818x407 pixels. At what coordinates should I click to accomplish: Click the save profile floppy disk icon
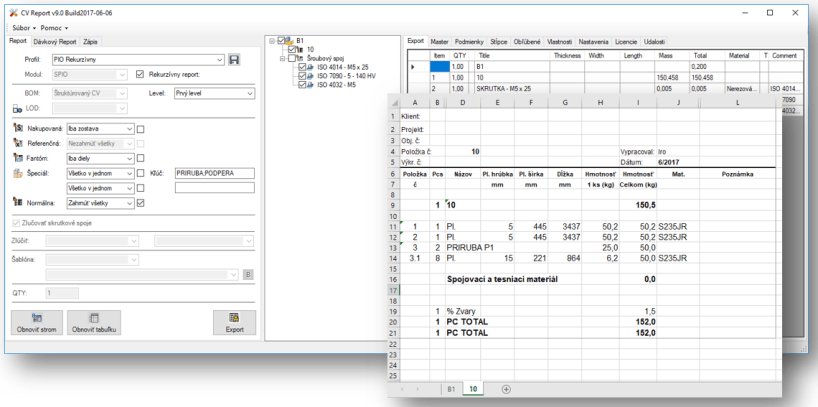coord(234,60)
